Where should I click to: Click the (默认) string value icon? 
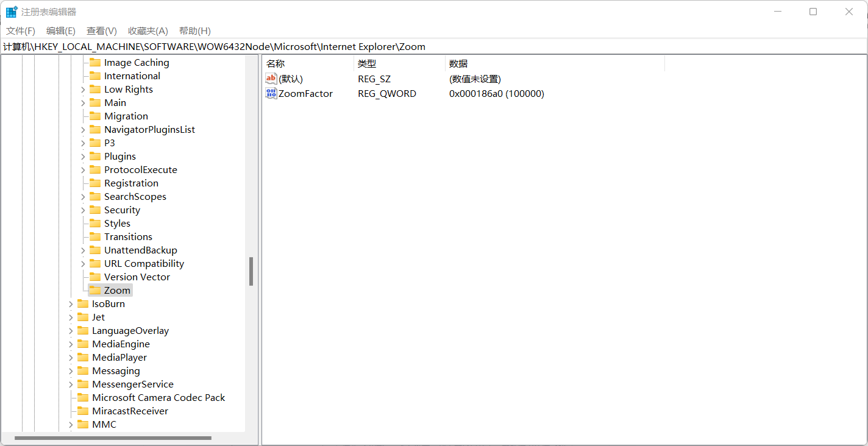tap(271, 79)
